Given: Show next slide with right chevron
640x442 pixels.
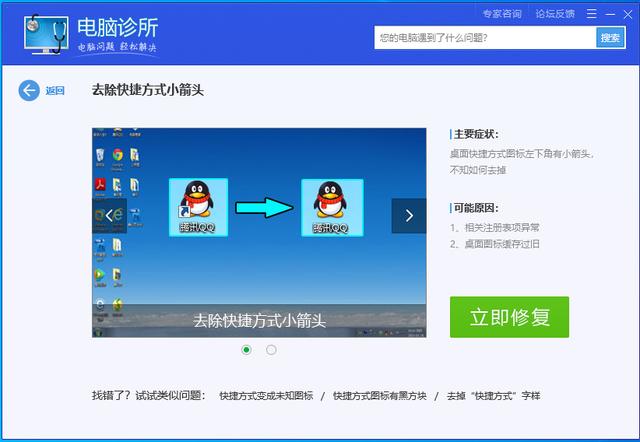Looking at the screenshot, I should click(x=409, y=215).
